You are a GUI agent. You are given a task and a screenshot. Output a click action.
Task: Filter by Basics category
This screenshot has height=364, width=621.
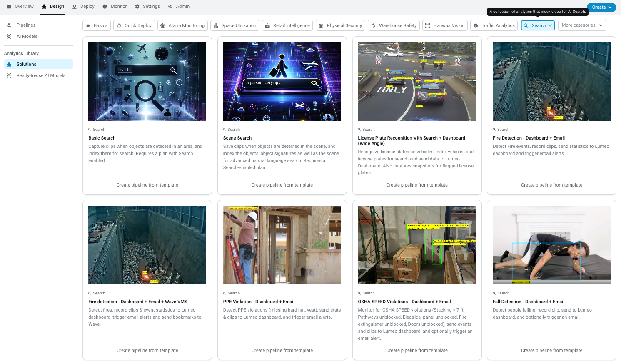97,25
